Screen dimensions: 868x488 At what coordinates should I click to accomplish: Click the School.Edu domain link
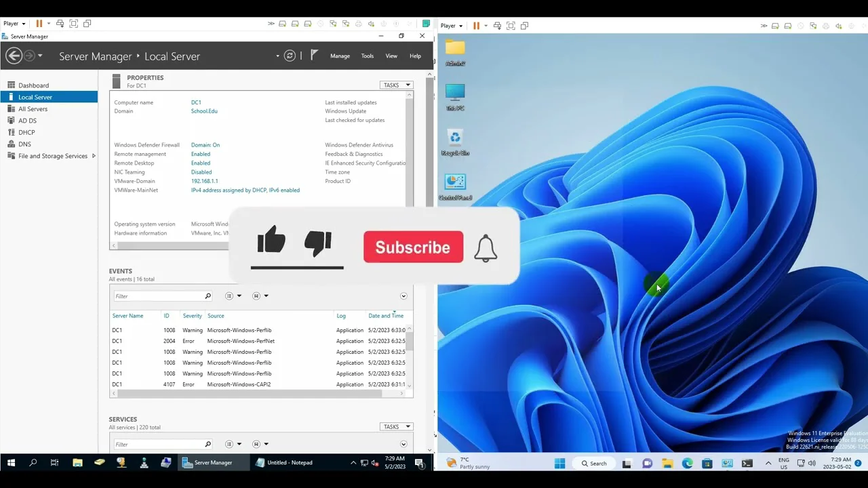pos(204,111)
